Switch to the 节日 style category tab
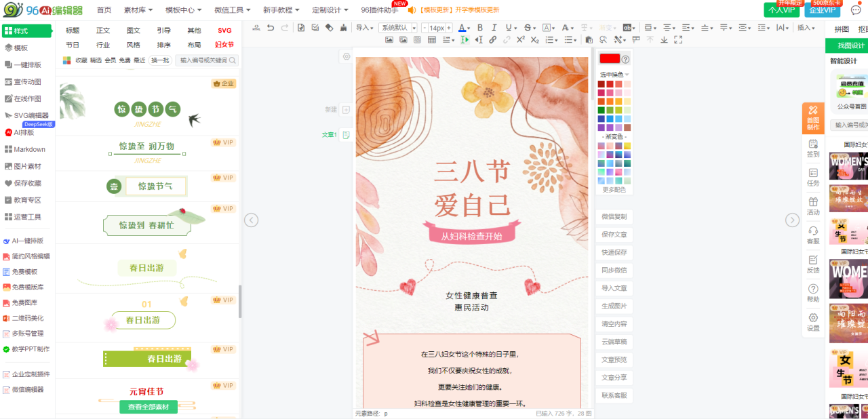Screen dimensions: 868x419 73,45
